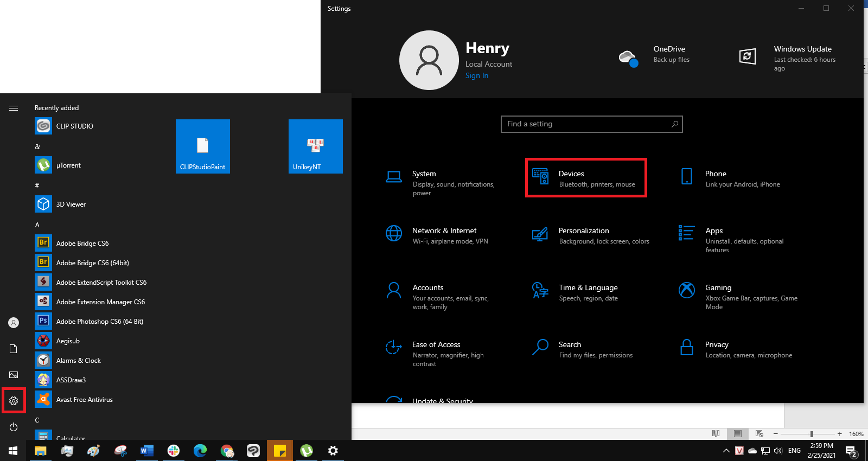This screenshot has height=461, width=868.
Task: Open the letter A app group header
Action: (37, 225)
